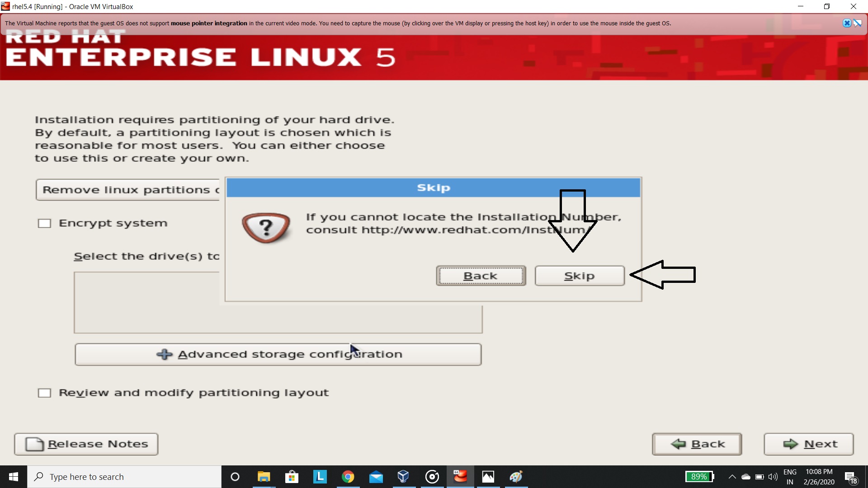Viewport: 868px width, 488px height.
Task: Click inside the drive selection list box
Action: [x=278, y=319]
